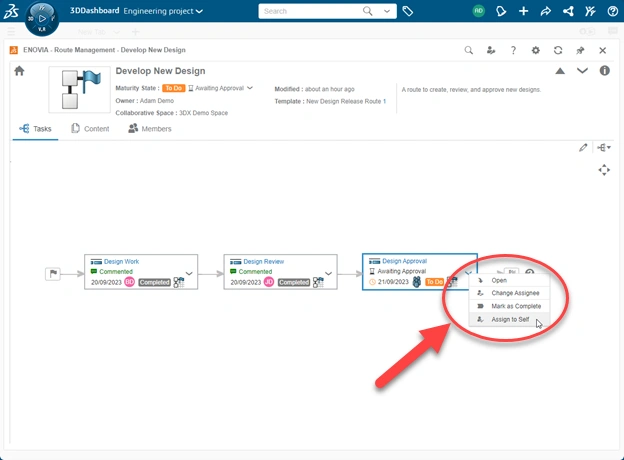Click the Design Approval group assignee icon
The width and height of the screenshot is (624, 460).
417,282
